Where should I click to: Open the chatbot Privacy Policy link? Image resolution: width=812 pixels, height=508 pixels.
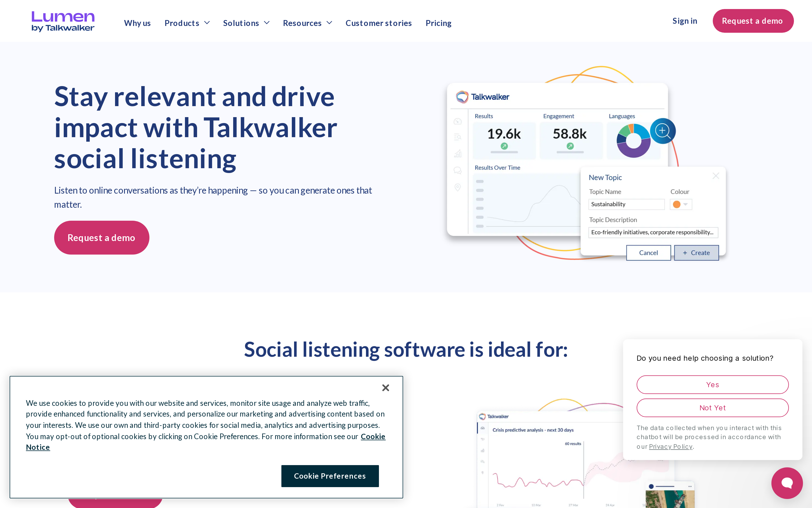(x=670, y=446)
